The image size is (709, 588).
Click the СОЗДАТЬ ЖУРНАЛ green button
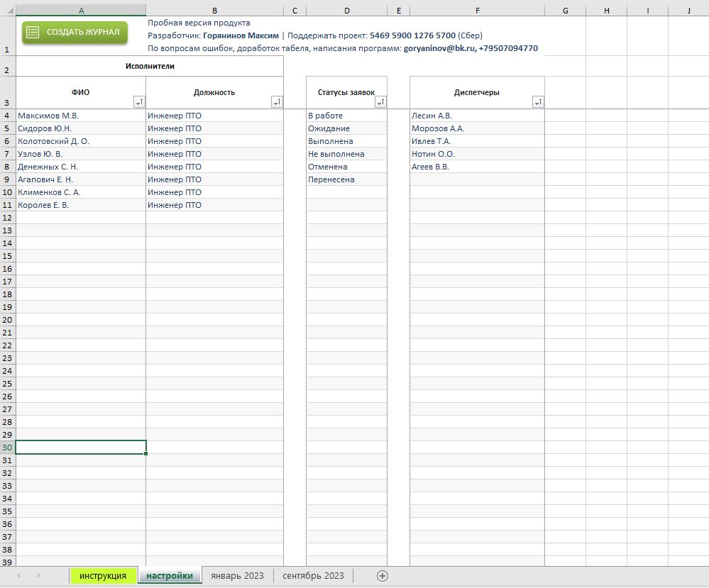[x=75, y=32]
